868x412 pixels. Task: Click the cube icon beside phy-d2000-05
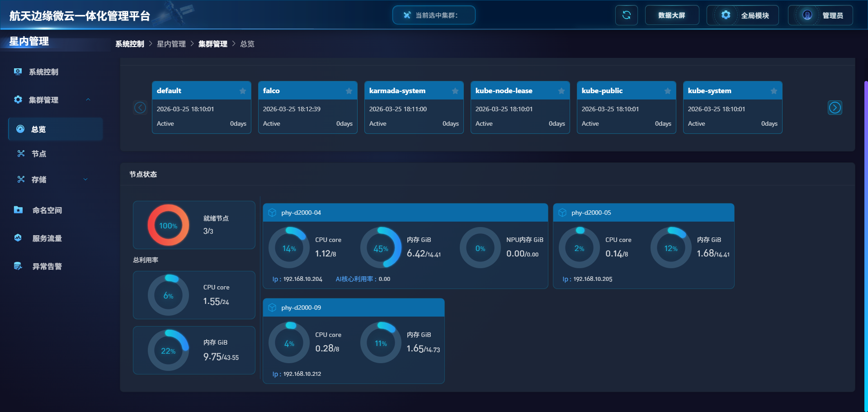pos(562,213)
